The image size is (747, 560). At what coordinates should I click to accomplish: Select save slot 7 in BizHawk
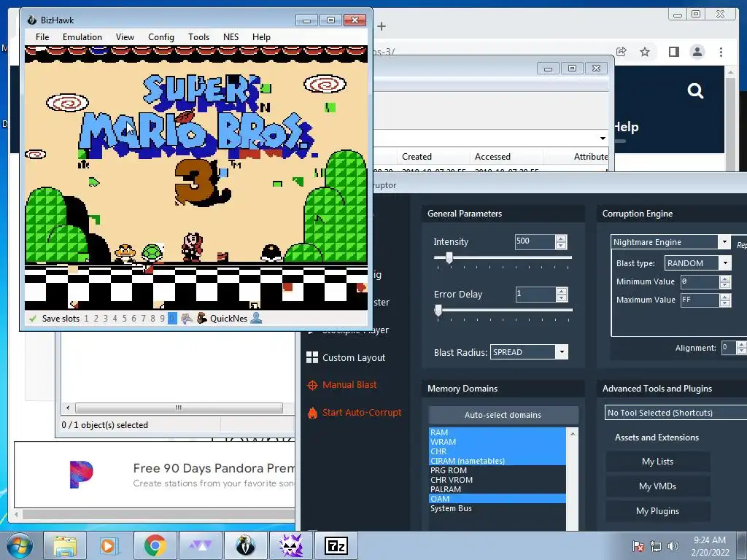click(x=144, y=319)
